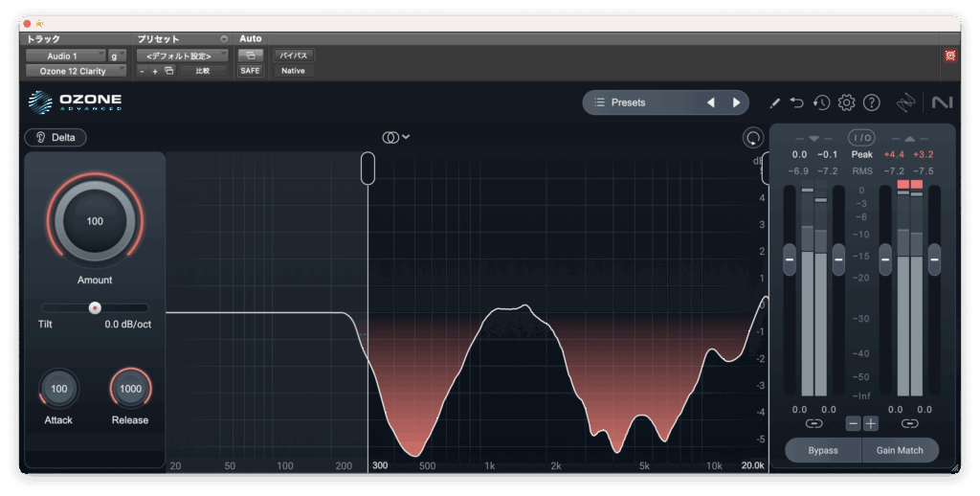The height and width of the screenshot is (496, 980).
Task: Click the Tilt slider handle
Action: [95, 307]
